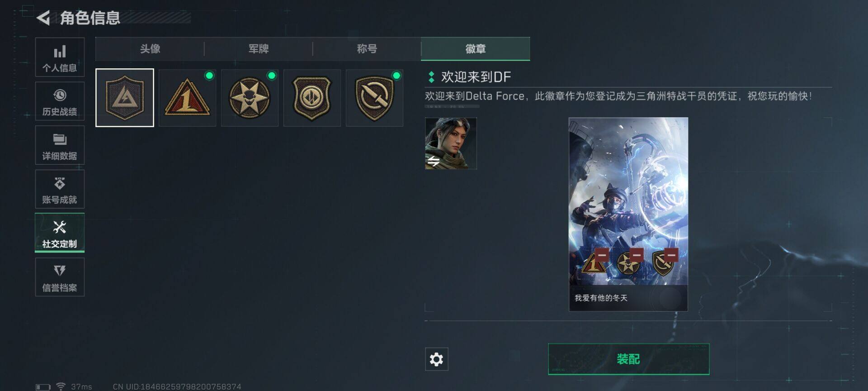Select the dagger shield badge
868x391 pixels.
(x=374, y=98)
